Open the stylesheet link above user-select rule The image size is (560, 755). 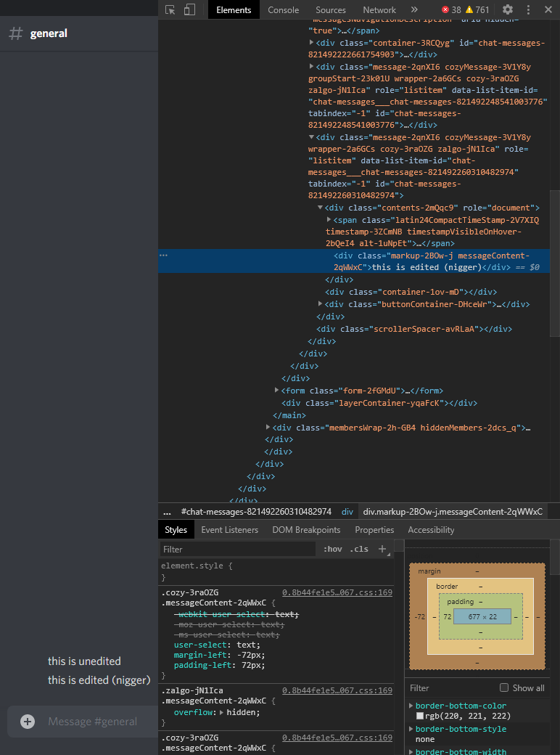pos(337,592)
